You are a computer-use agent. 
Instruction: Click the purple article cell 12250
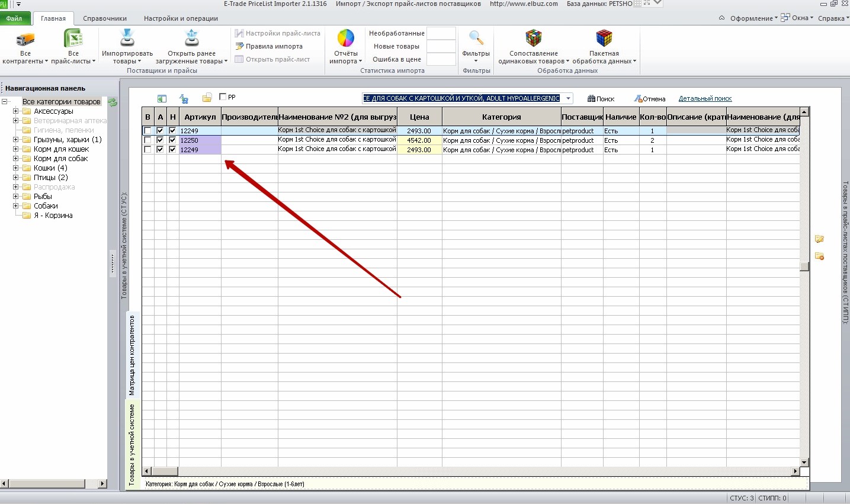point(200,140)
